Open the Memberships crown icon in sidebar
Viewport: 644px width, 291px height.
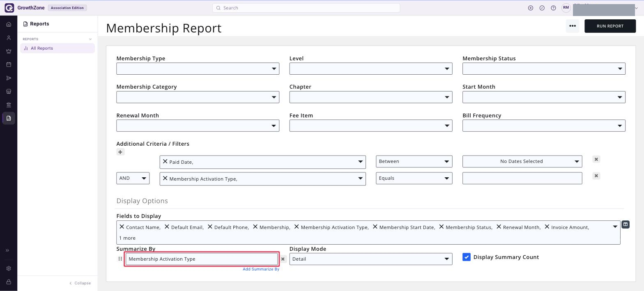[x=9, y=51]
